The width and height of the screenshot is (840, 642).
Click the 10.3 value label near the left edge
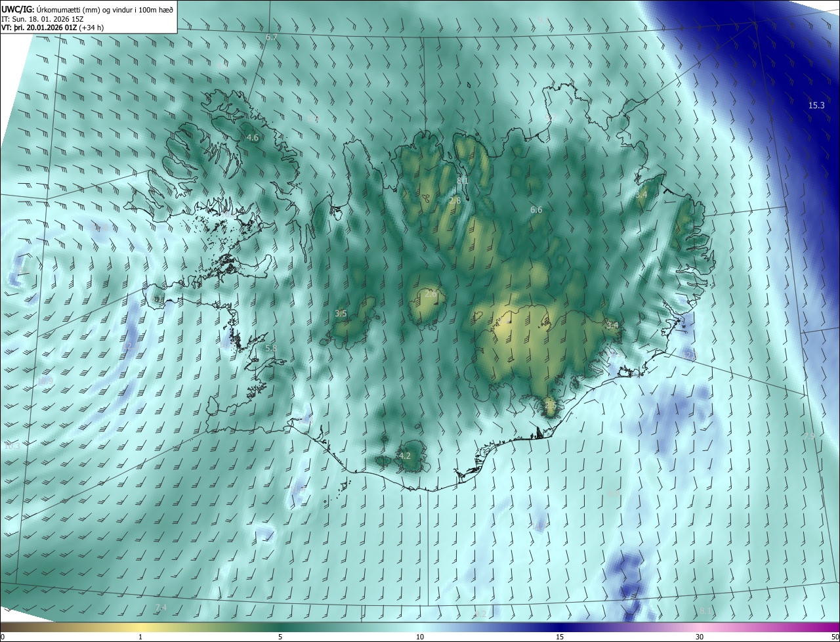[x=12, y=446]
